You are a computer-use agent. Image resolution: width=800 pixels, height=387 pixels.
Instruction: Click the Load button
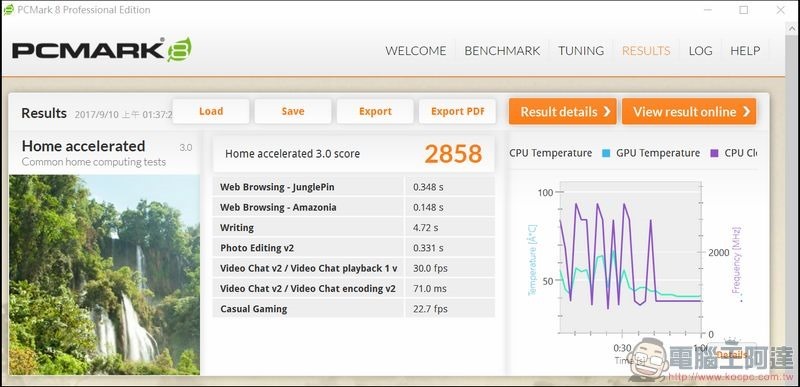pyautogui.click(x=211, y=111)
